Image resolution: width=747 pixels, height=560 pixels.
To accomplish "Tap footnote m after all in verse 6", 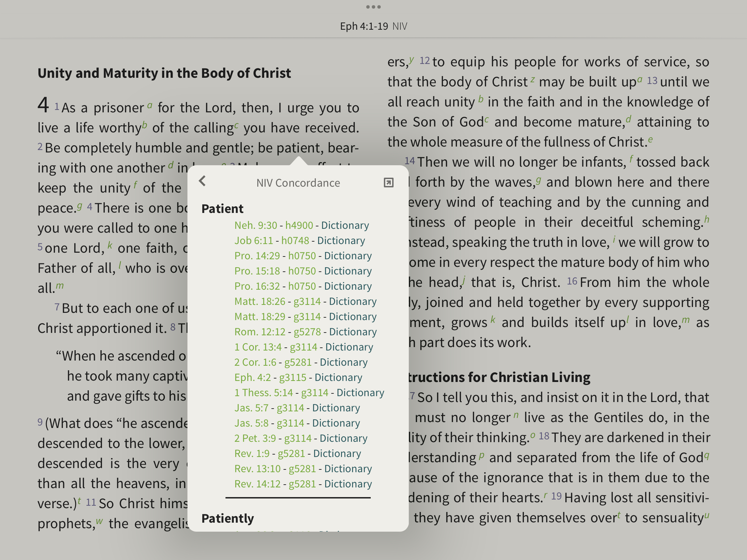I will pos(60,286).
